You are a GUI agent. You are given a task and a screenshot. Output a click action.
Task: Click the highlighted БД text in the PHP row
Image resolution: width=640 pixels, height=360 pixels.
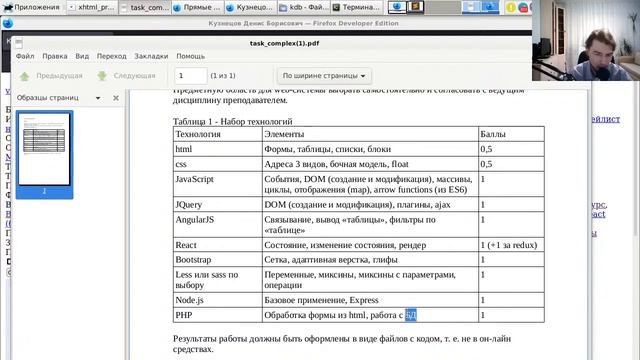(411, 315)
